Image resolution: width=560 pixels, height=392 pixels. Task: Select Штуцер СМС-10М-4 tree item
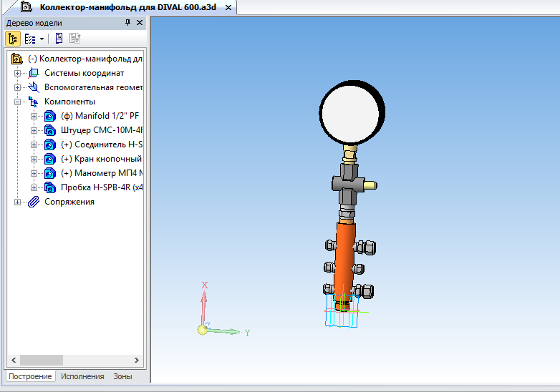tap(102, 130)
